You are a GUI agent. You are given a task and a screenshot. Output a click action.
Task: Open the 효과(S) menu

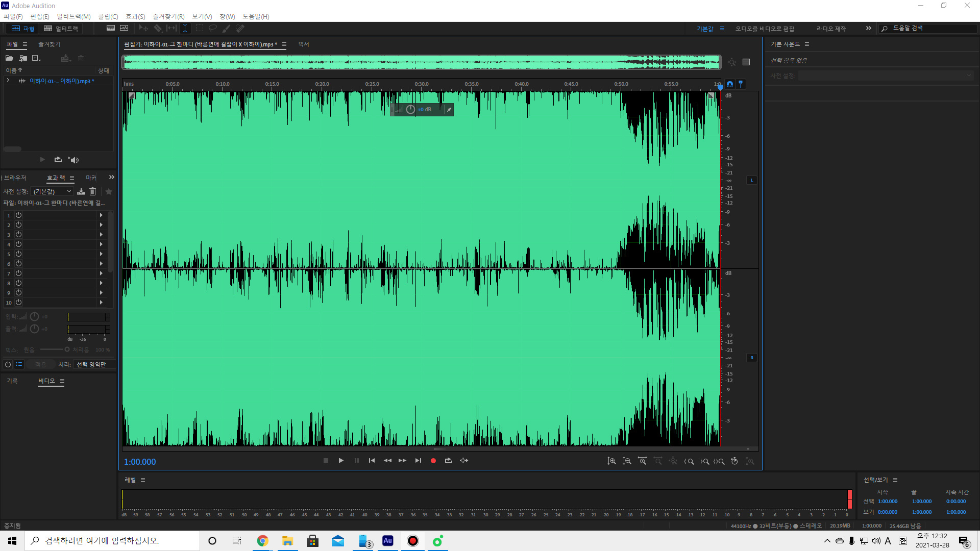pos(135,16)
